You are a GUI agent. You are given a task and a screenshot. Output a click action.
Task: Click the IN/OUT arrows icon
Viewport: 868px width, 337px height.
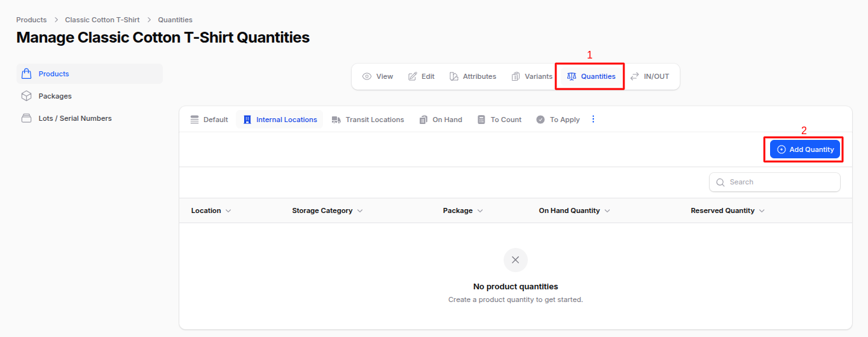[635, 76]
